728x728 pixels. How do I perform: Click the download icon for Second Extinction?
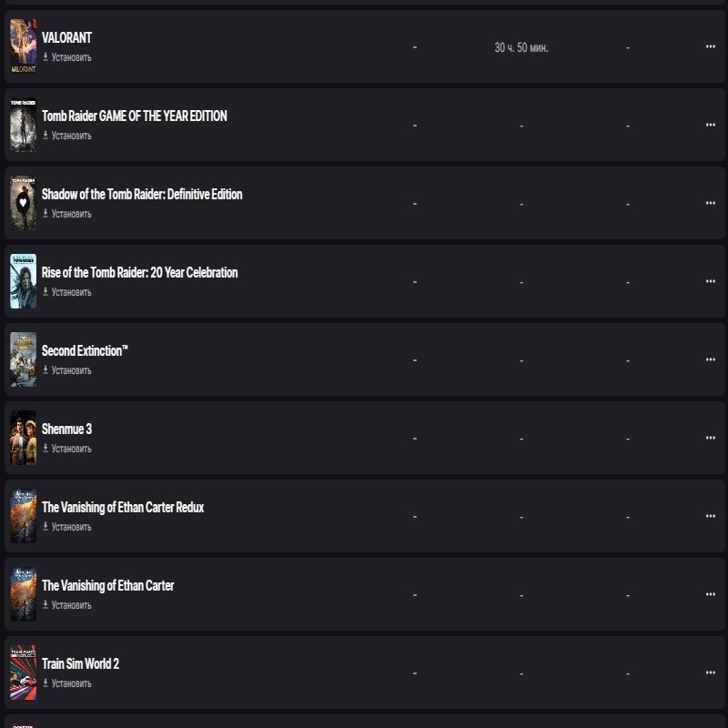[45, 370]
